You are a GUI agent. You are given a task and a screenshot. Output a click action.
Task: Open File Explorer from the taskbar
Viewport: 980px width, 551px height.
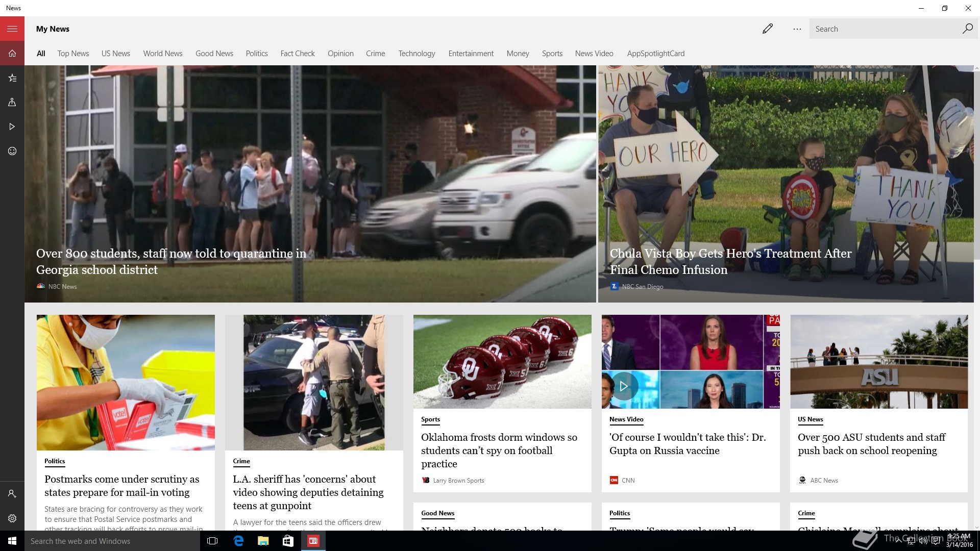263,541
